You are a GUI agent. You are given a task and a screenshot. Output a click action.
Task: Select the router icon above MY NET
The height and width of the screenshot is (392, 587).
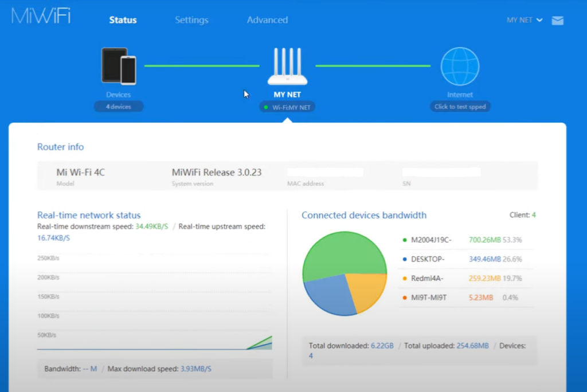click(287, 66)
